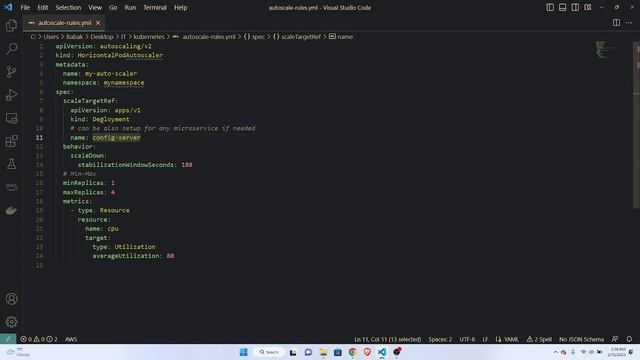Viewport: 640px width, 360px height.
Task: Open the Testing flask view
Action: coord(11,164)
